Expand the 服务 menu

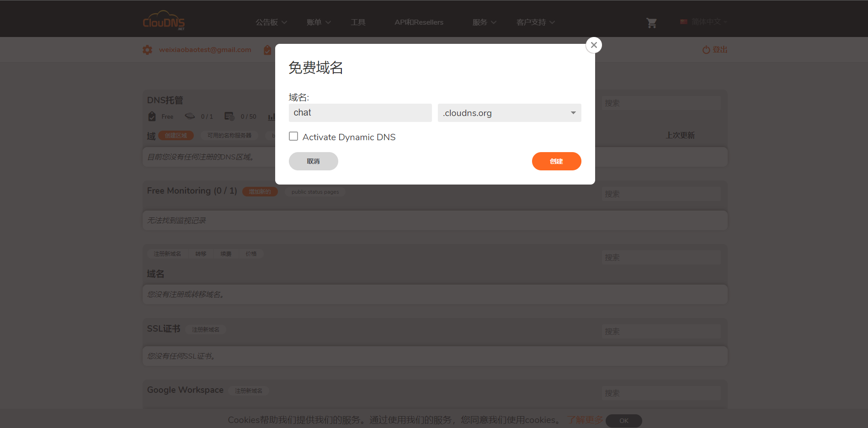click(x=484, y=22)
